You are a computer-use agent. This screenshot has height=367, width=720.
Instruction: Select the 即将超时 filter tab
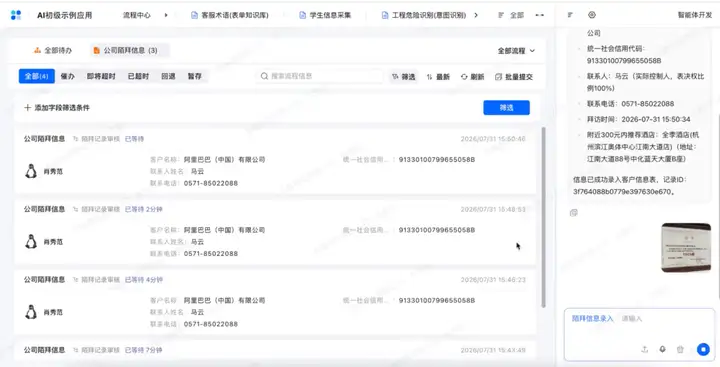(101, 76)
